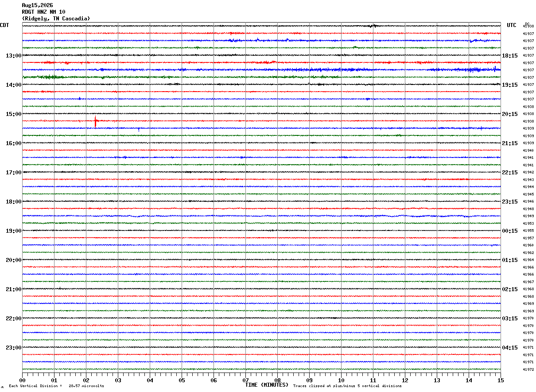Click minute 03 on the time axis
536x392 pixels.
tap(118, 380)
